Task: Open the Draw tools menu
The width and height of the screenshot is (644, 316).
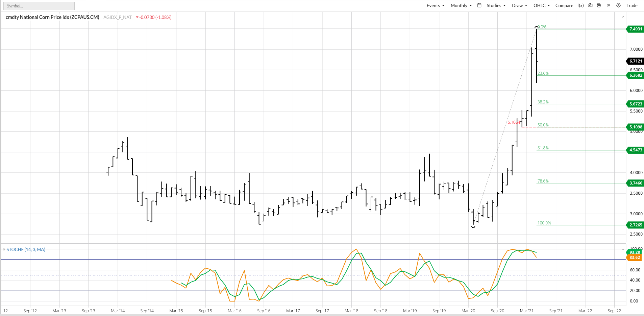Action: click(x=519, y=5)
